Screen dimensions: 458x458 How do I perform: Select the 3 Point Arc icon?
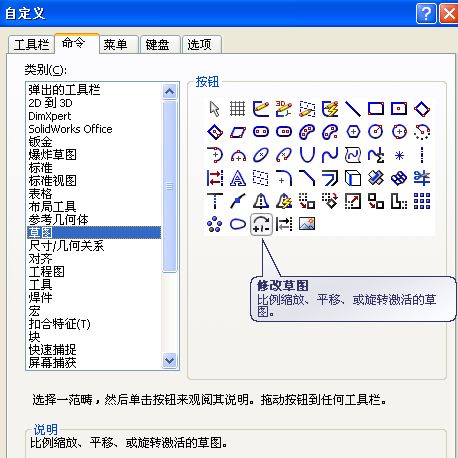[238, 155]
